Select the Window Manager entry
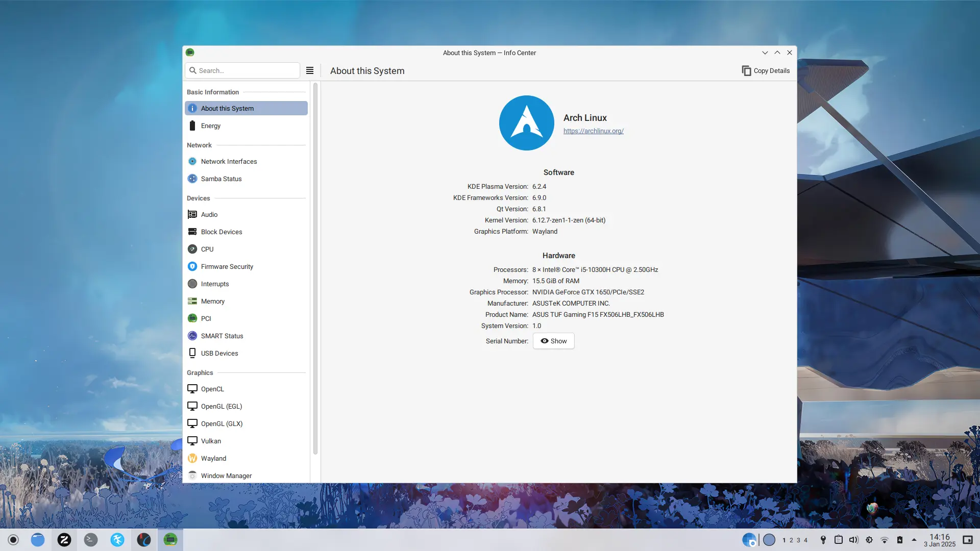Screen dimensions: 980x551 coord(246,475)
